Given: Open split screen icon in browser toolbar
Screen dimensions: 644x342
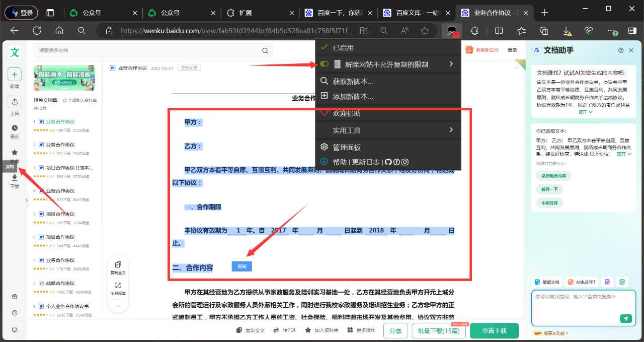Looking at the screenshot, I should click(x=499, y=31).
